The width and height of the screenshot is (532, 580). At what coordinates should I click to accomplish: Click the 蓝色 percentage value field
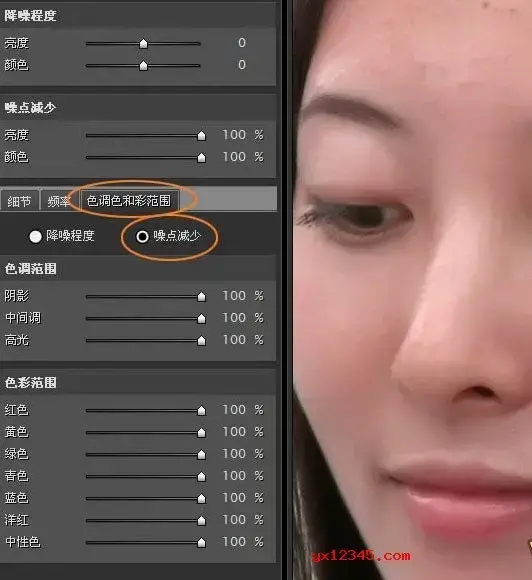point(234,498)
